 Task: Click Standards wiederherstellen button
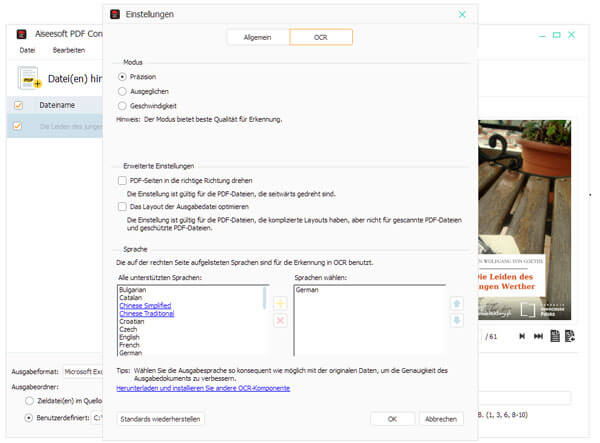[x=163, y=418]
